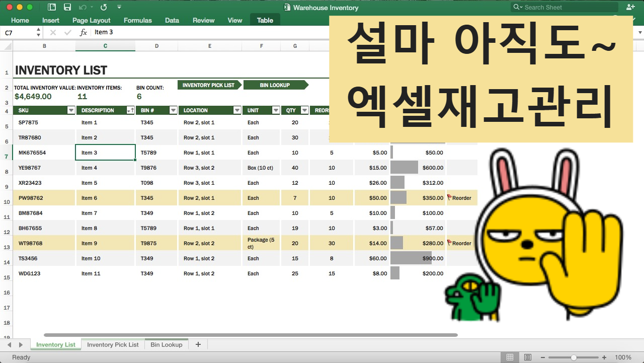Zoom in with the plus button
Screen dimensions: 644x363
tap(605, 357)
